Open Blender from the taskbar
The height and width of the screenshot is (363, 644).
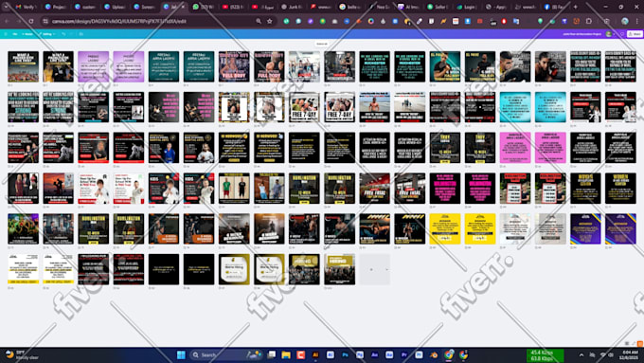click(x=434, y=354)
